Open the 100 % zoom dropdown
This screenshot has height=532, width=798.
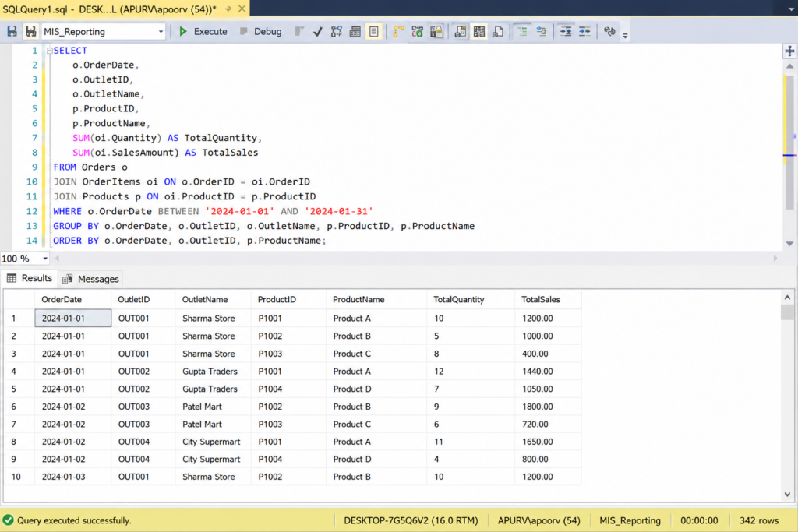(44, 259)
